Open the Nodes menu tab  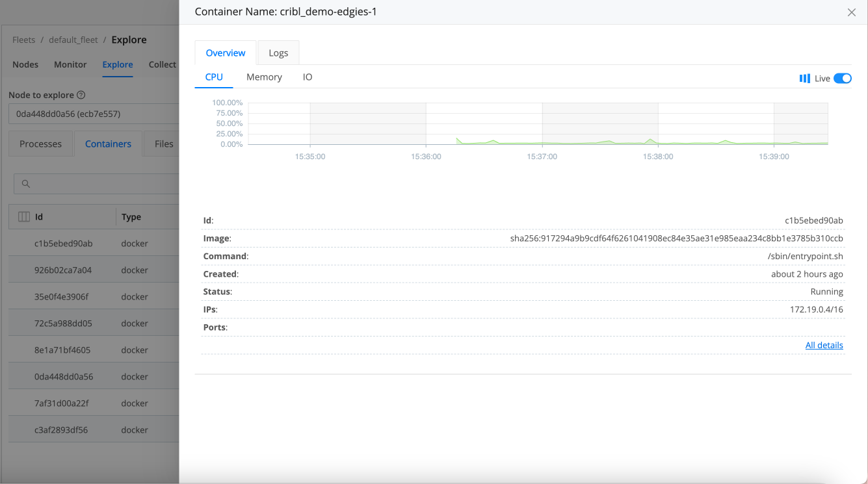pyautogui.click(x=25, y=65)
